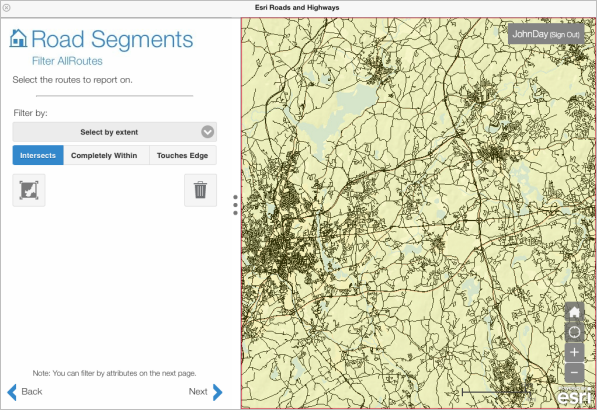The width and height of the screenshot is (597, 410).
Task: Click the Road Segments heading
Action: (x=112, y=39)
